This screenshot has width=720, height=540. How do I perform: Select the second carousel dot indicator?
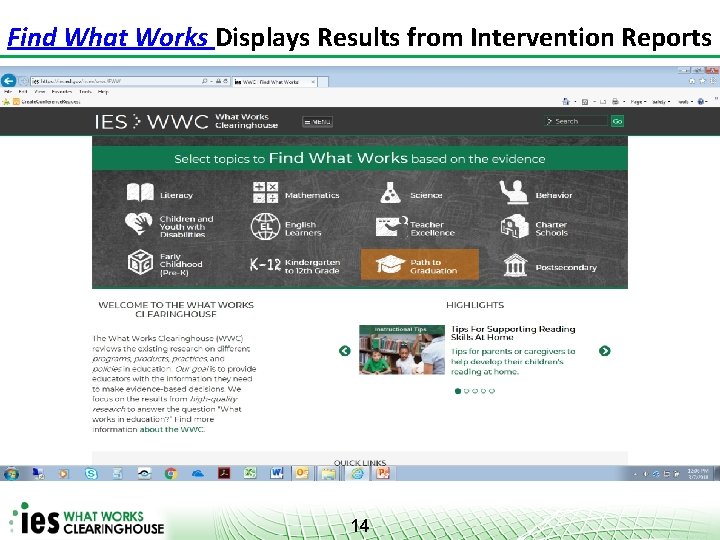click(466, 391)
